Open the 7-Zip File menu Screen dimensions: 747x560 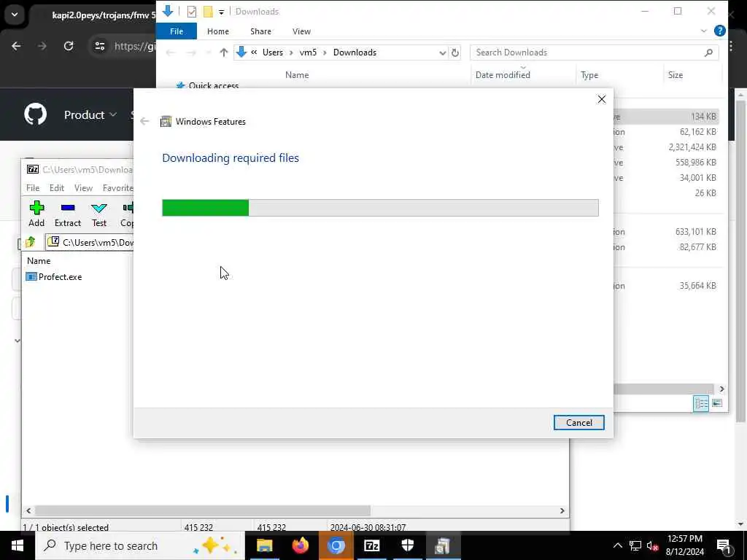click(33, 188)
